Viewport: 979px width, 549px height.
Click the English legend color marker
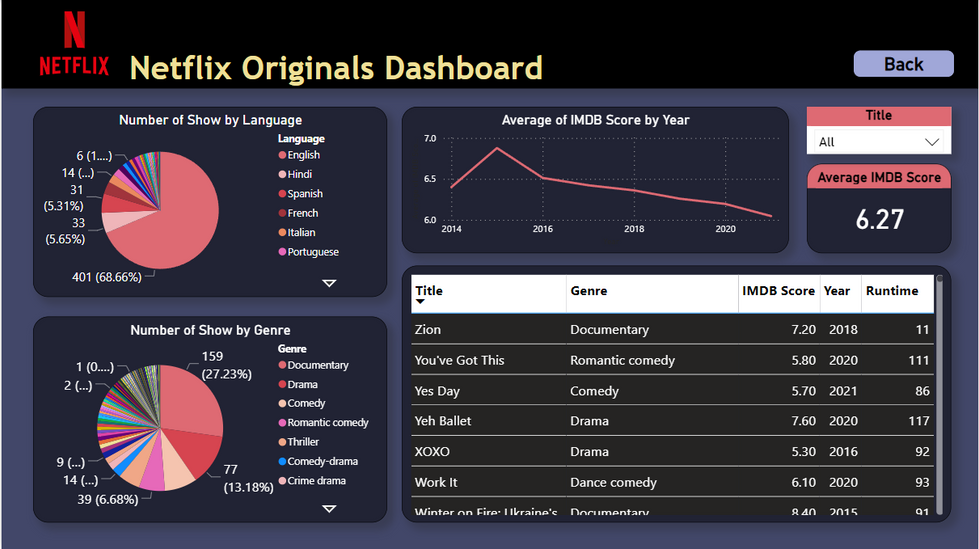tap(282, 155)
